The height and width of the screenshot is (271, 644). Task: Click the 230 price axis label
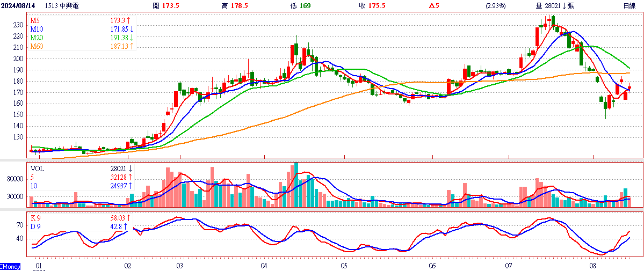pyautogui.click(x=18, y=25)
